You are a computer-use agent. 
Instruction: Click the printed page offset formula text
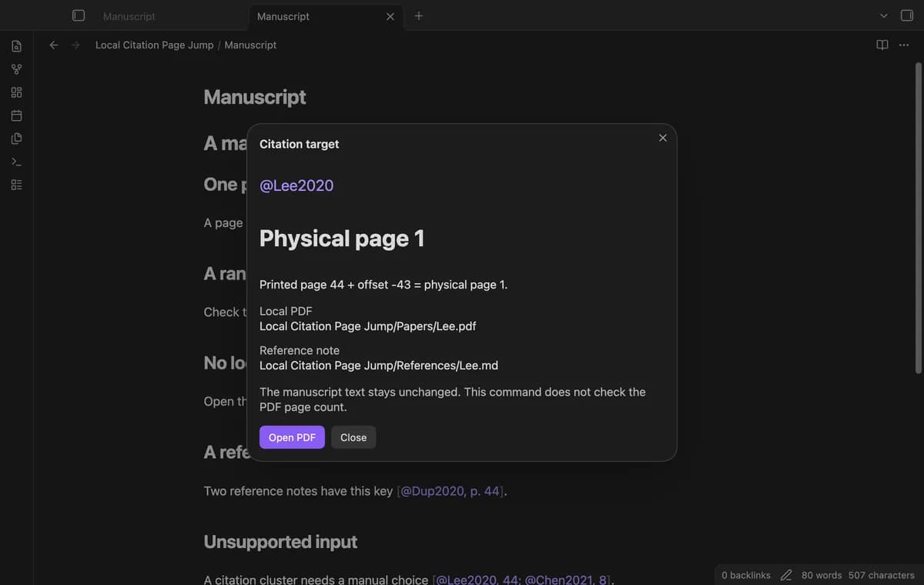pyautogui.click(x=383, y=284)
